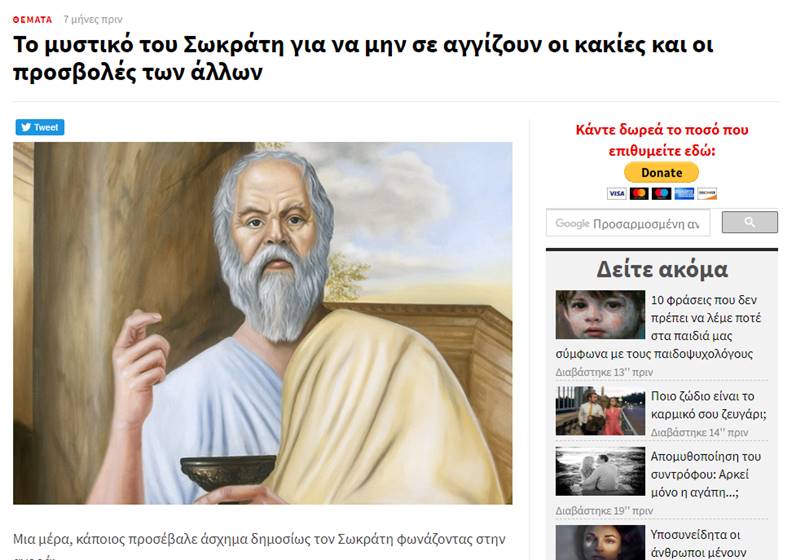Click the Twitter bird Tweet button

pos(40,128)
